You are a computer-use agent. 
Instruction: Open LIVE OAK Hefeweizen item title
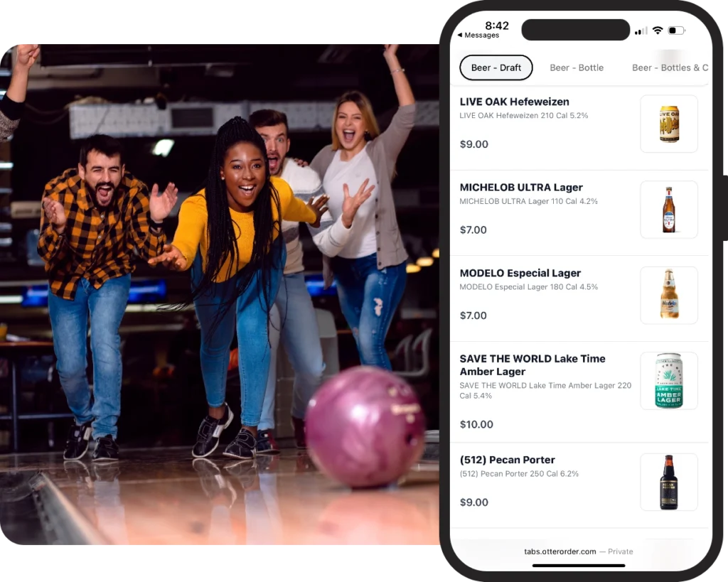coord(514,102)
